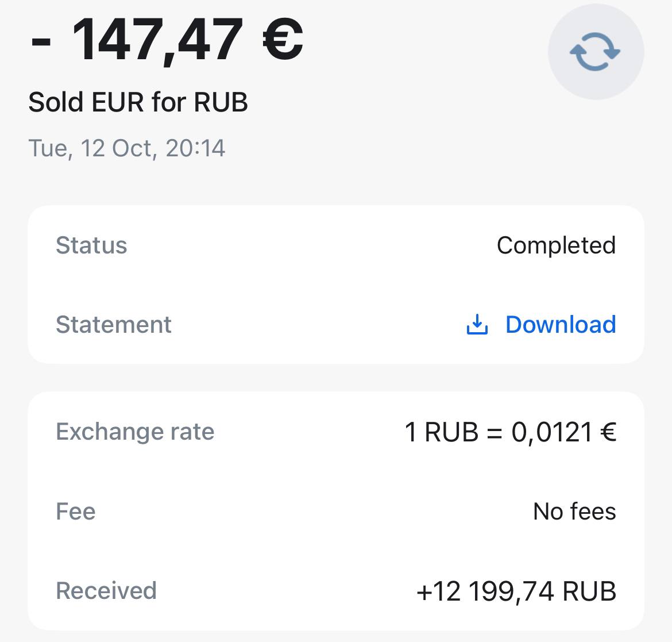Click the euro symbol in the header amount
This screenshot has width=672, height=642.
[283, 39]
